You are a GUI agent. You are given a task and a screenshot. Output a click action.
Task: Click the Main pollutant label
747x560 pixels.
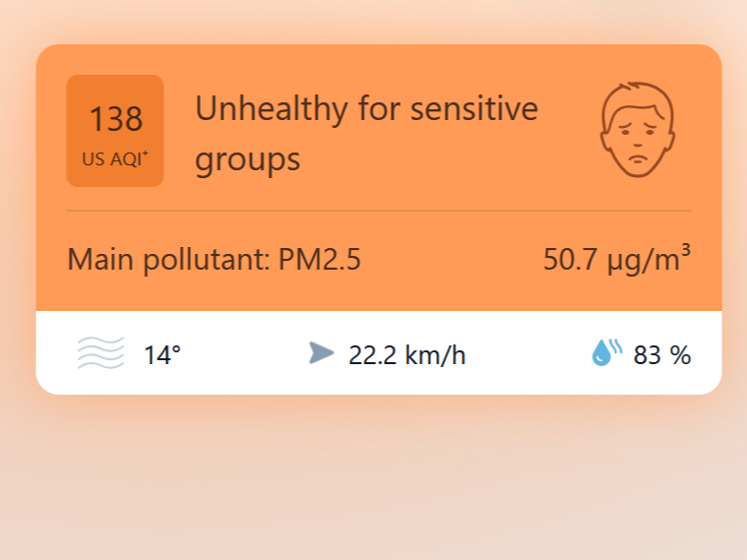click(x=168, y=261)
